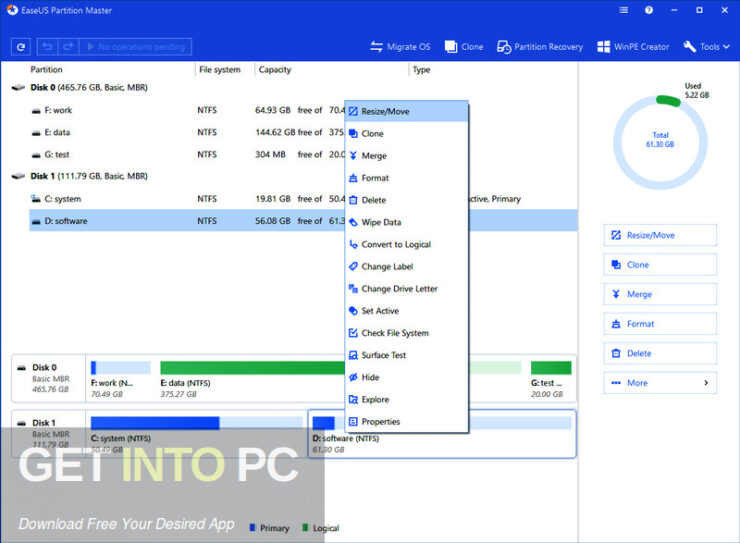
Task: Select Explore in the context menu
Action: 407,400
